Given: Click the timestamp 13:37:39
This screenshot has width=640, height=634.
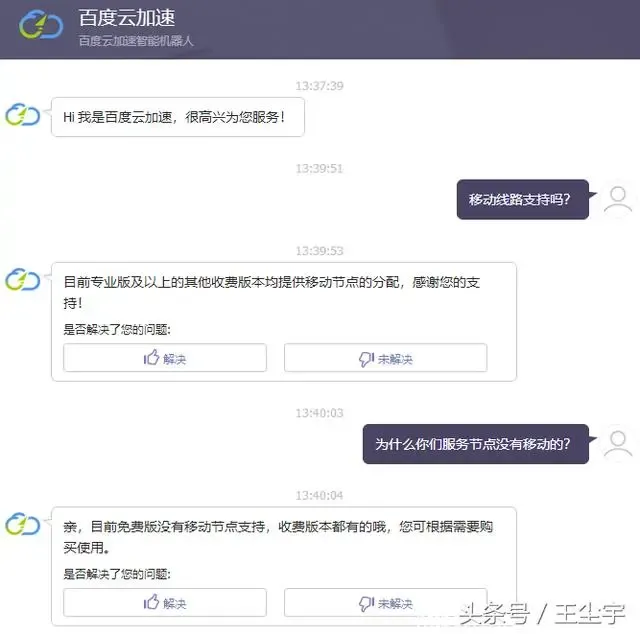Looking at the screenshot, I should [320, 86].
